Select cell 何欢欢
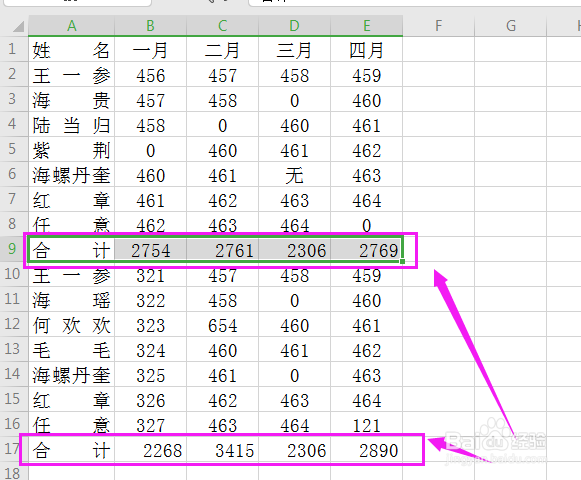This screenshot has height=480, width=581. 72,325
